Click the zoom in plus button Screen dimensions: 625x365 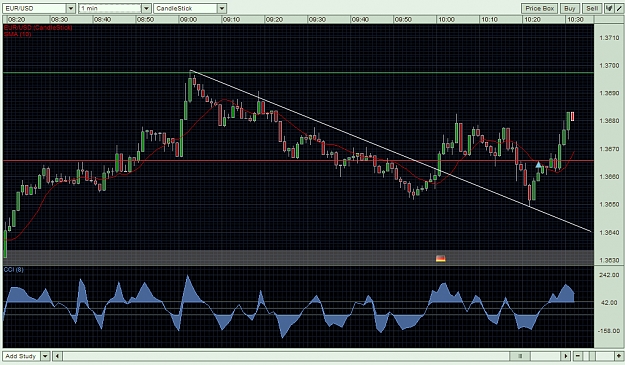619,356
